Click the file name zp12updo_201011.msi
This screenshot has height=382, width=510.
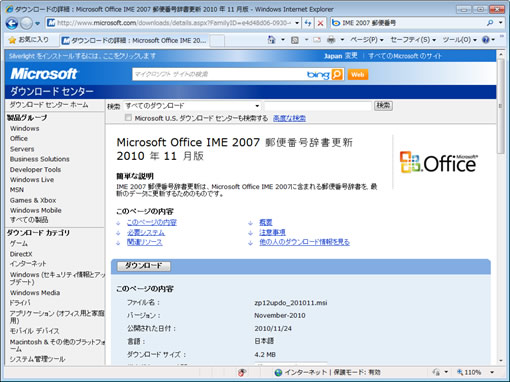[291, 303]
